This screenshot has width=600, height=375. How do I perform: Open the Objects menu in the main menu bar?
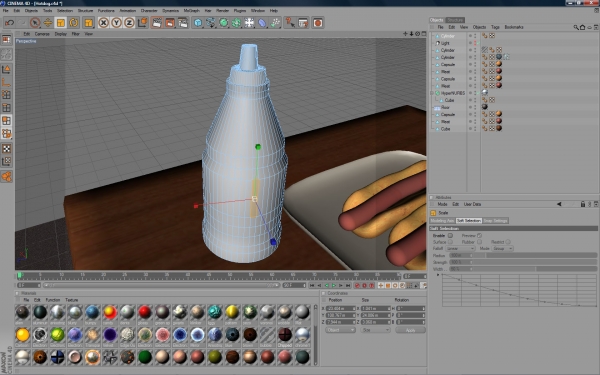tap(31, 11)
